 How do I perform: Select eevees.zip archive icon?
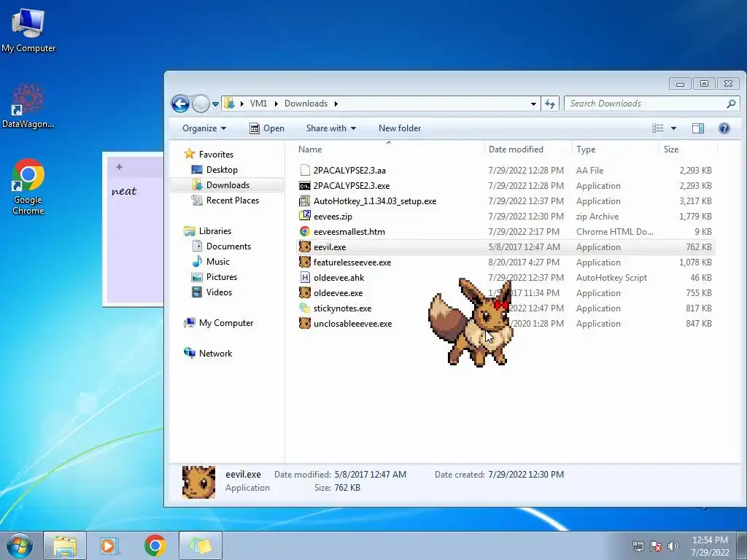pos(305,216)
